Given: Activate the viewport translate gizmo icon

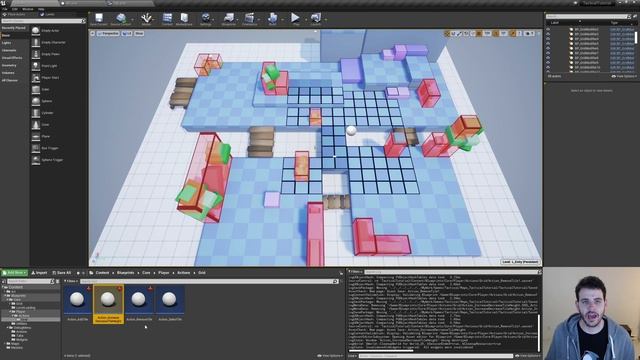Looking at the screenshot, I should [x=447, y=33].
